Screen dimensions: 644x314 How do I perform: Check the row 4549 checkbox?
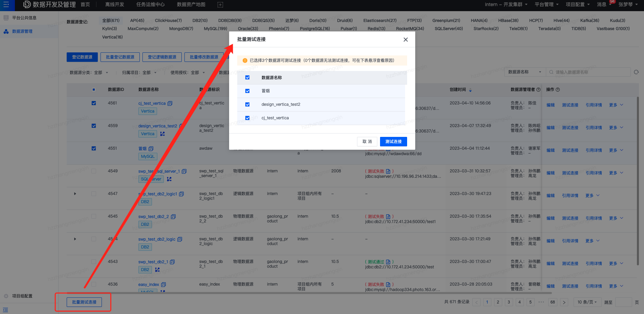[94, 171]
